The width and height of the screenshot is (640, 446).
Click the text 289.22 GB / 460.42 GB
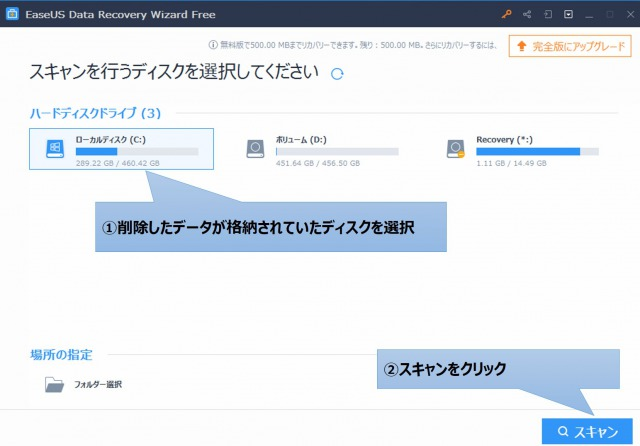118,163
